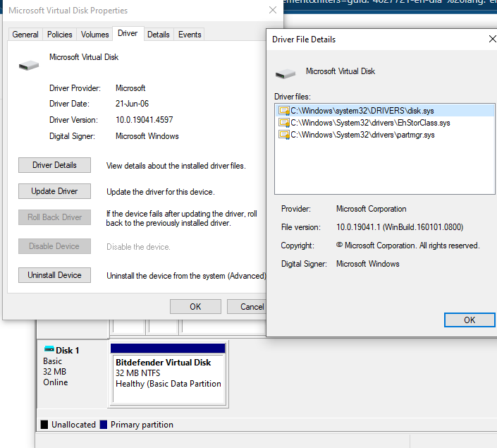Select the Bitdefender Virtual Disk partition block
This screenshot has width=497, height=448.
click(168, 375)
